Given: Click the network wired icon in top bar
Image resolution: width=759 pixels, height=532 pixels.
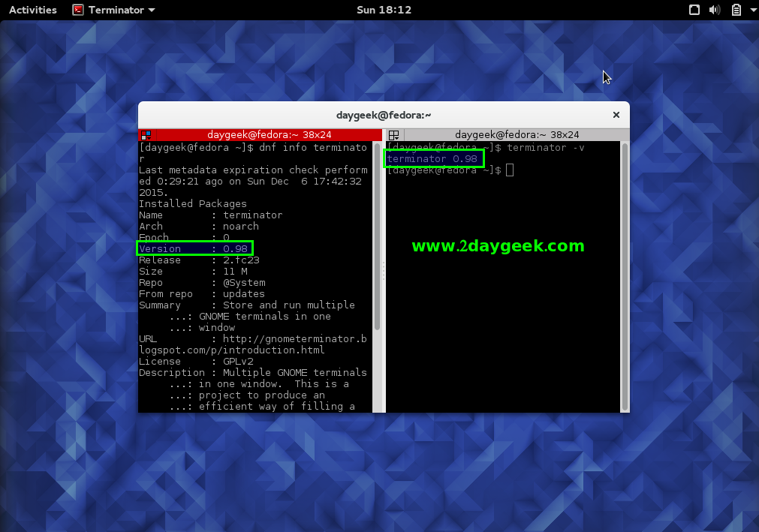Looking at the screenshot, I should 694,10.
